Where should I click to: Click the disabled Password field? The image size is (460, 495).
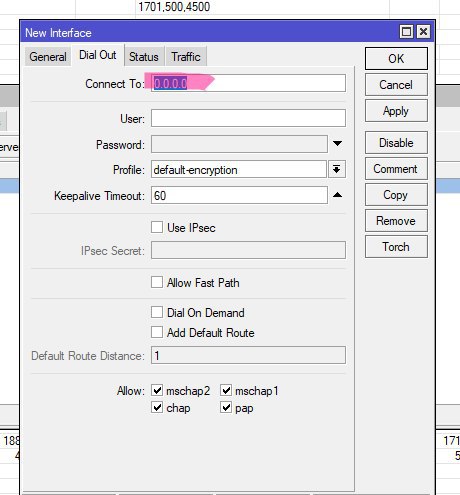pos(239,144)
